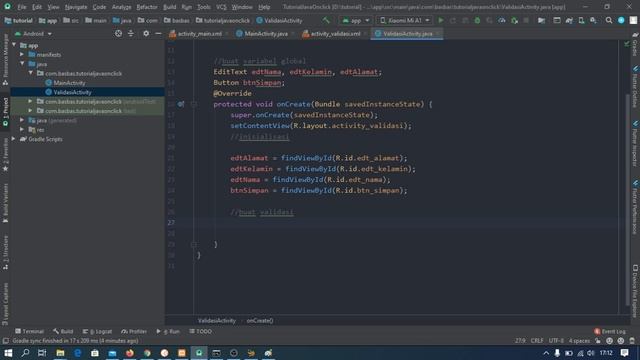Click the Make Project hammer icon

tap(326, 20)
